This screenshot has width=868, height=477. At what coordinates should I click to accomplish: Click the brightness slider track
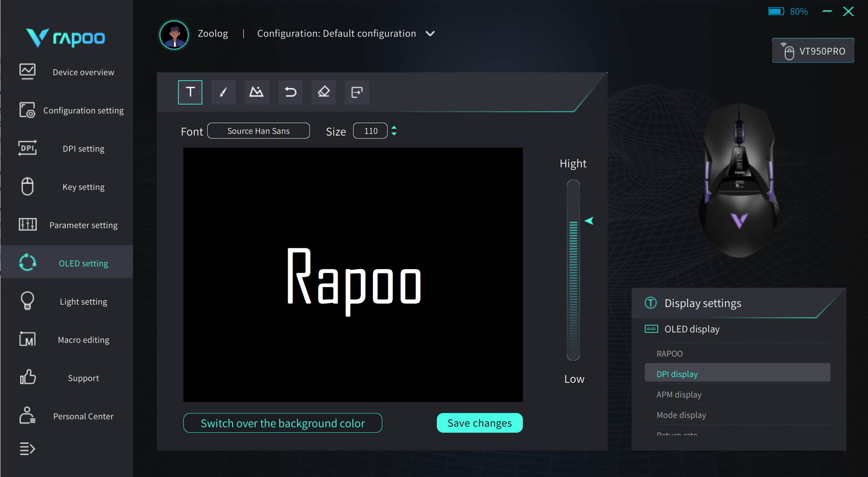click(573, 270)
